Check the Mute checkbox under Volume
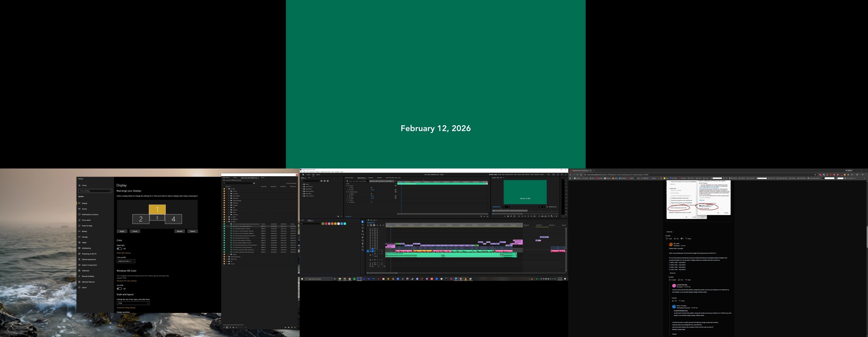This screenshot has height=337, width=868. pos(371,188)
